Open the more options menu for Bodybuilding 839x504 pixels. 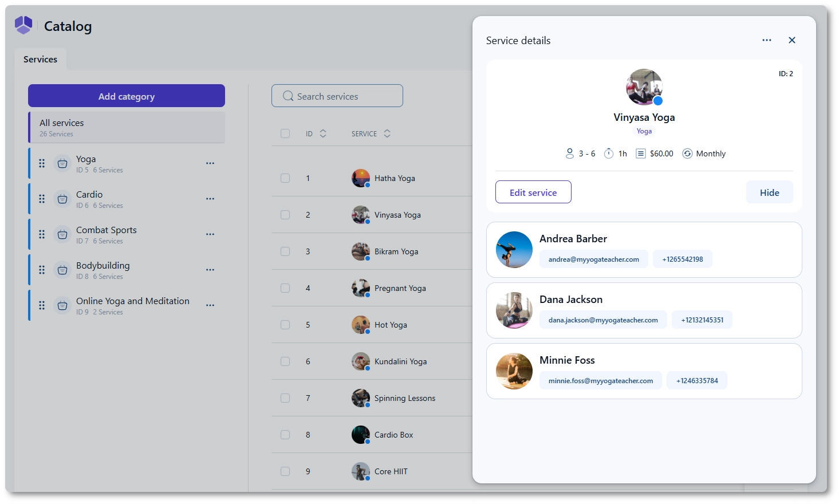pos(210,270)
